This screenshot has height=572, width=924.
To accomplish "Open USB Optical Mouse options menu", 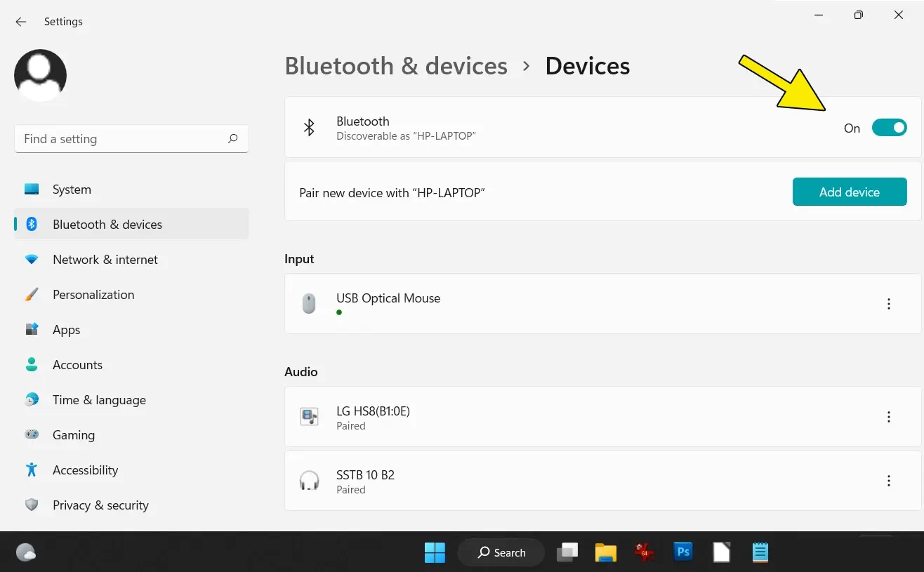I will 889,303.
